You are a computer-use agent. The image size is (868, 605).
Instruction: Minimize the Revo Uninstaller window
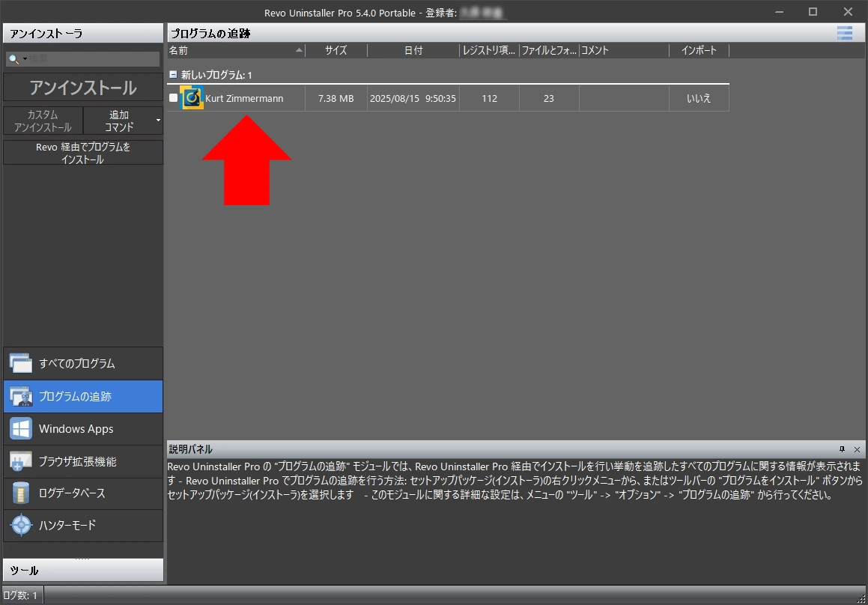click(x=779, y=12)
